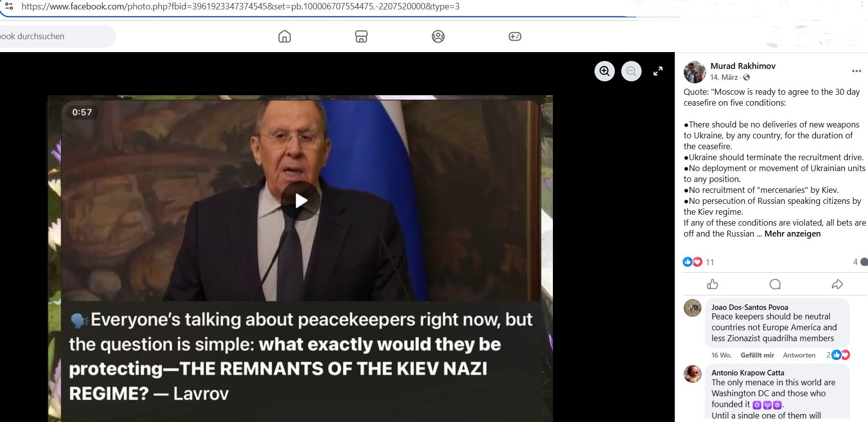
Task: Open Antonio Krapow Catta's profile
Action: coord(748,372)
